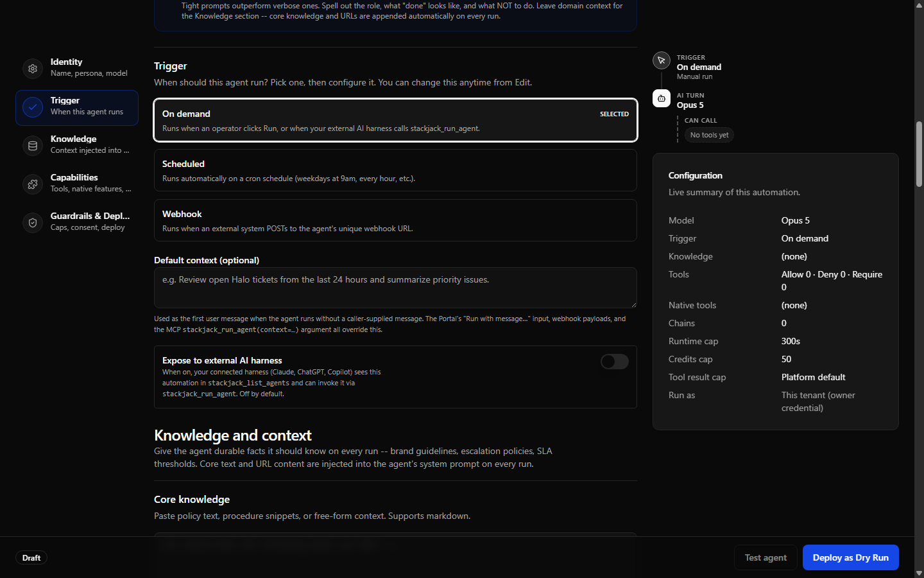Pick the Webhook trigger option
Image resolution: width=924 pixels, height=578 pixels.
395,220
